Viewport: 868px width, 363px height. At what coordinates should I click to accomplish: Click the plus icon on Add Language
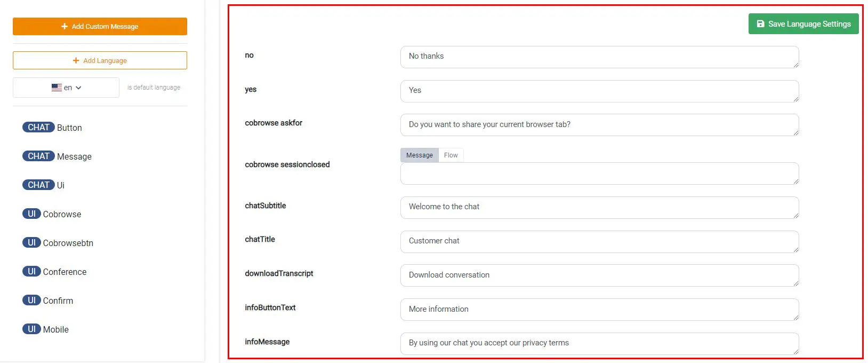(x=76, y=60)
